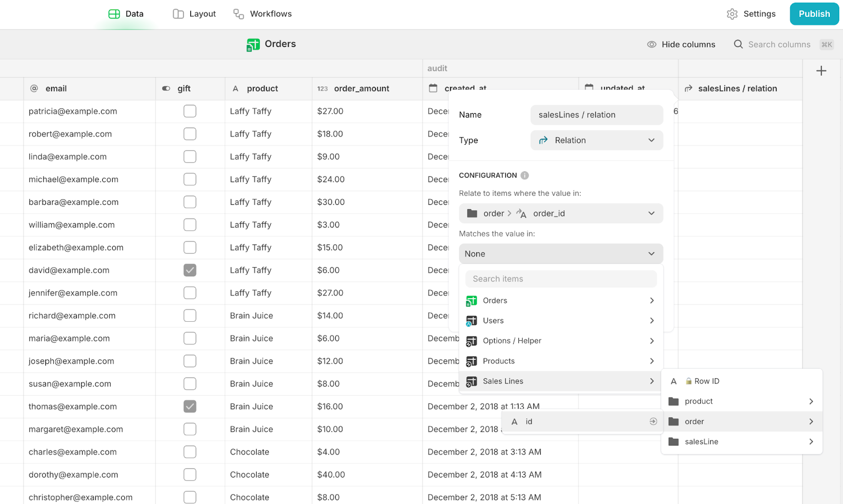Click the salesLines / relation column header

click(x=740, y=88)
